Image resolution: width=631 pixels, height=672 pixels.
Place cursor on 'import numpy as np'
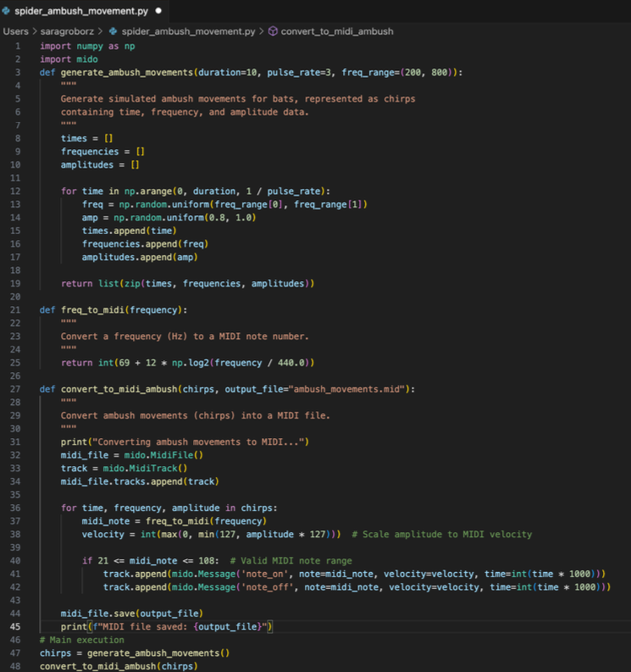click(x=87, y=46)
